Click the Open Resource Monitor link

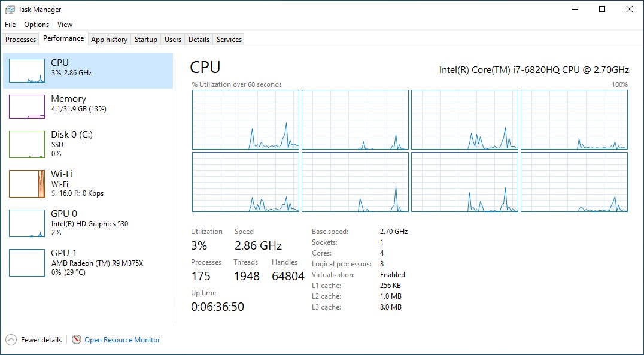[122, 339]
